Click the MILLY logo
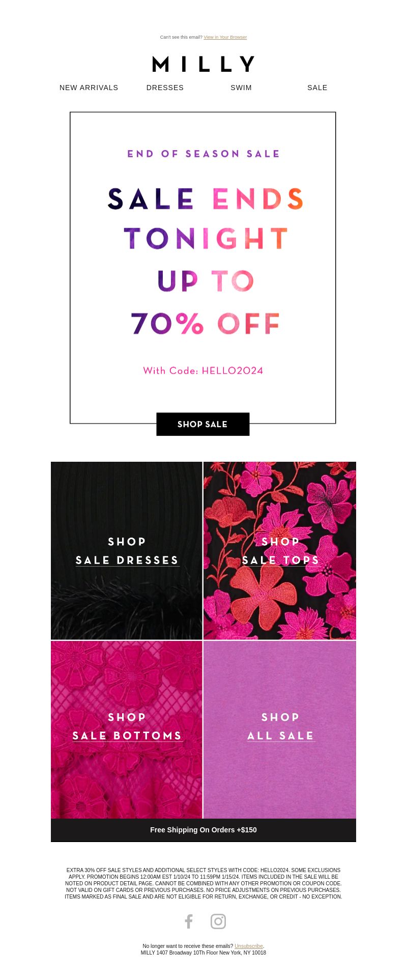 203,64
